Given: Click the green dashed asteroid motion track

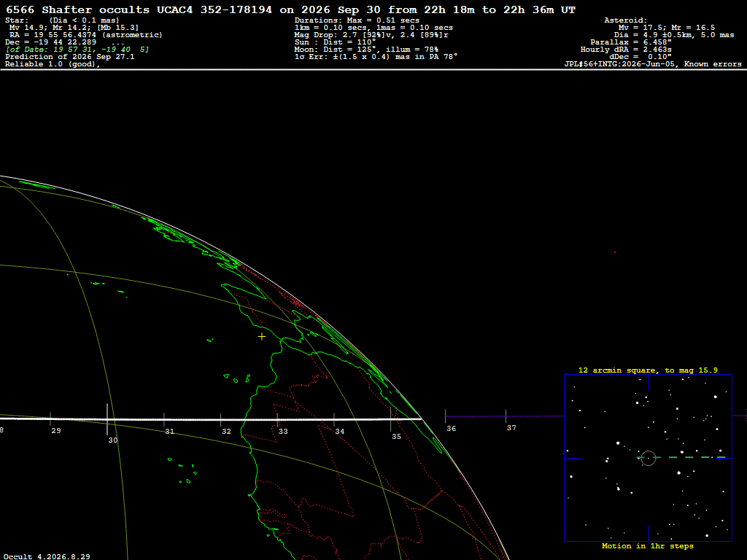Looking at the screenshot, I should (x=681, y=457).
